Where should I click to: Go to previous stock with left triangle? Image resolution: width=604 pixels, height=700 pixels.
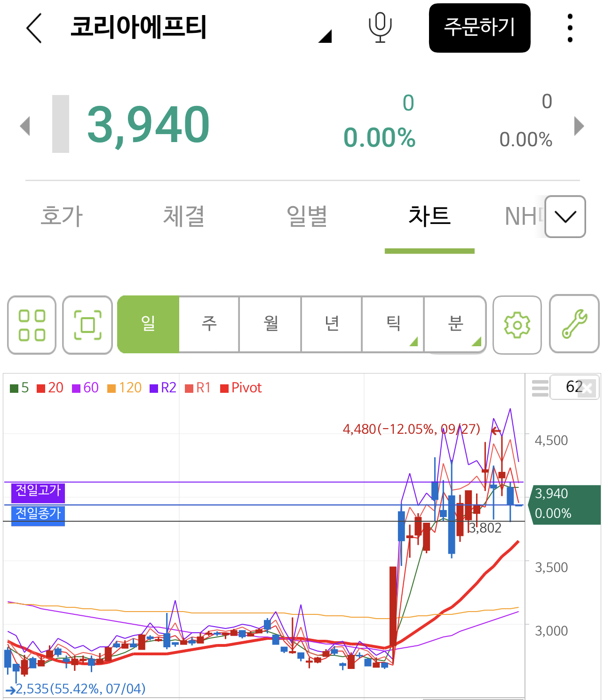(x=25, y=126)
